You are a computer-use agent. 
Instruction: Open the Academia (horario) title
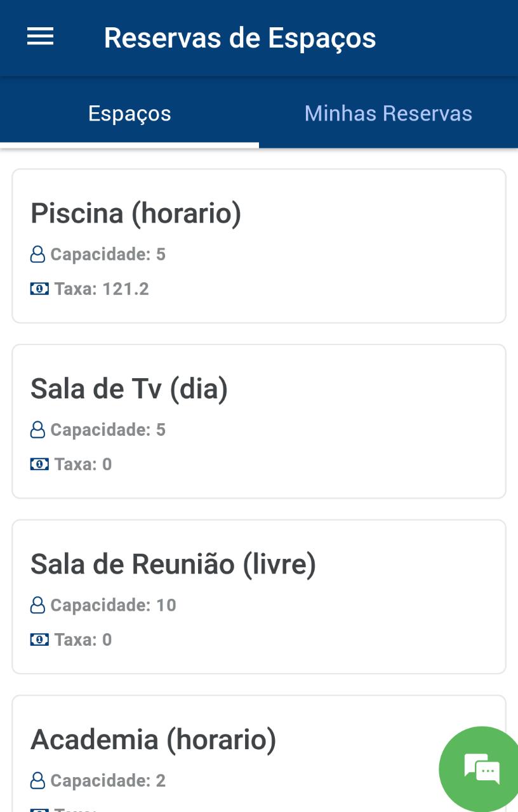(x=153, y=739)
